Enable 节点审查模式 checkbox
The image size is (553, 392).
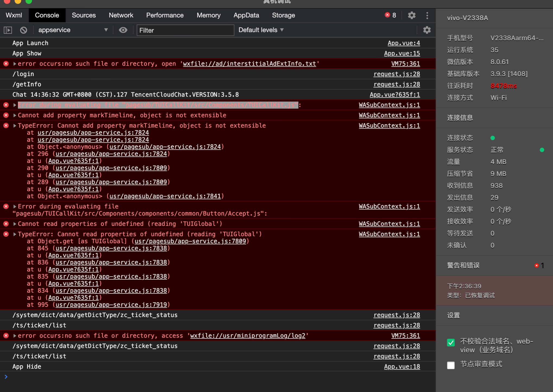coord(451,365)
